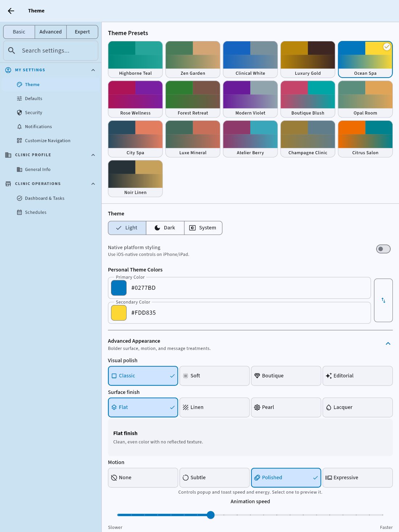Click the Schedules calendar icon
This screenshot has width=399, height=532.
tap(20, 213)
